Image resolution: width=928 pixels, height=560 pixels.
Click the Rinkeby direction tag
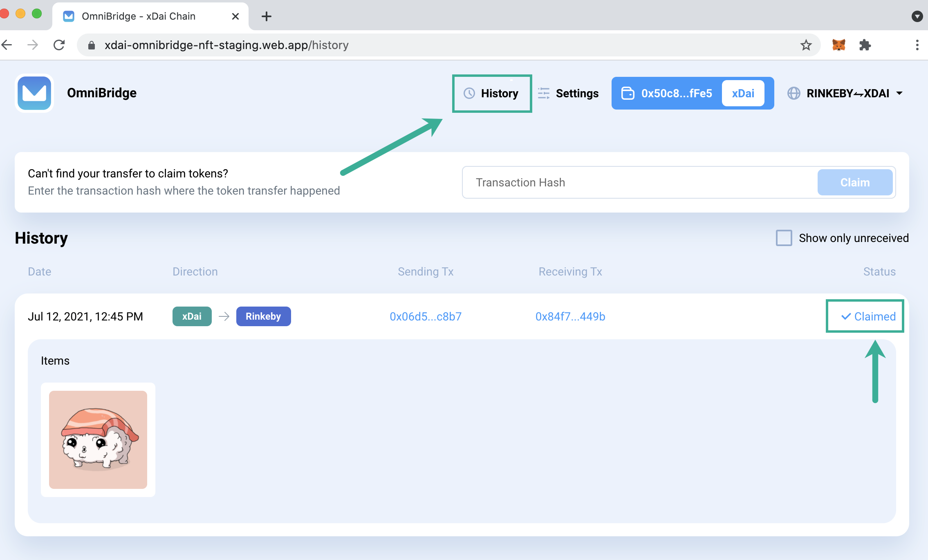pos(263,316)
